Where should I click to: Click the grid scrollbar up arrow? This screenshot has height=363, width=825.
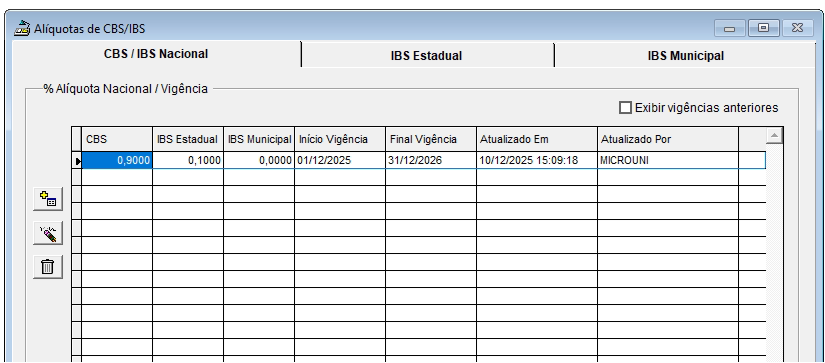tap(774, 136)
